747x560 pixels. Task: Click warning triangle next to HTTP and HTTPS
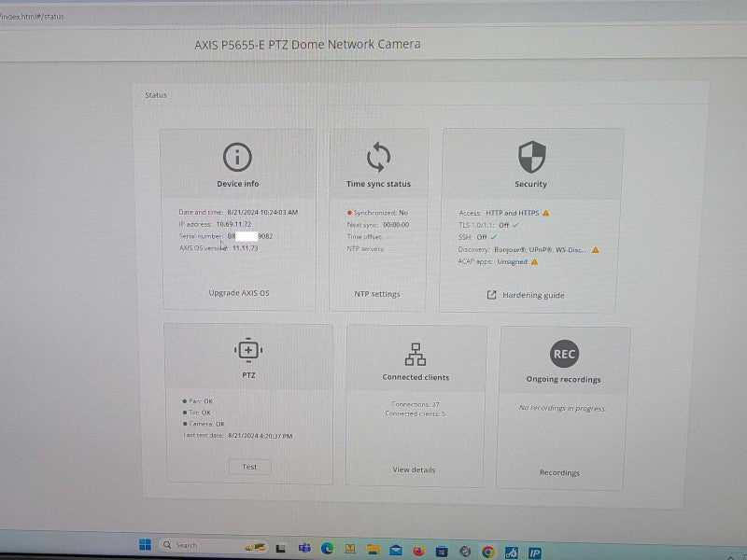coord(546,213)
